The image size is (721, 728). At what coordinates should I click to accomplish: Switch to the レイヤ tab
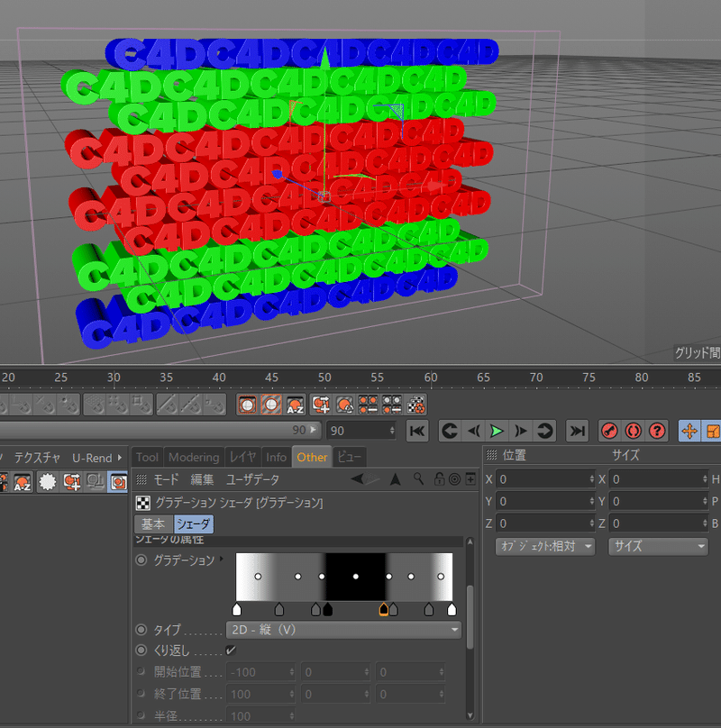tap(243, 458)
